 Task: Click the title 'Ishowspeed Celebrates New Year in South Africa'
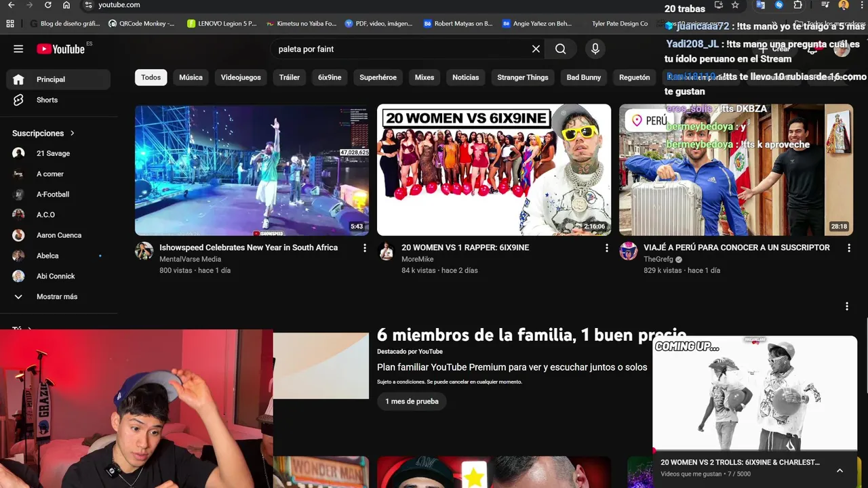pos(248,247)
